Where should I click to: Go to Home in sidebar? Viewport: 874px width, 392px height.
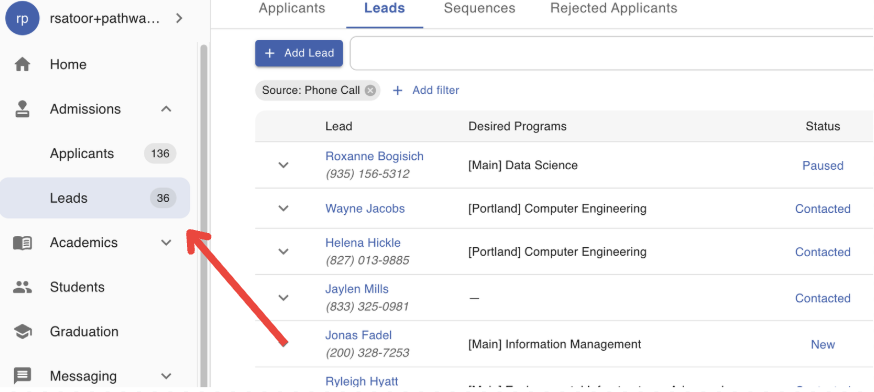[95, 65]
